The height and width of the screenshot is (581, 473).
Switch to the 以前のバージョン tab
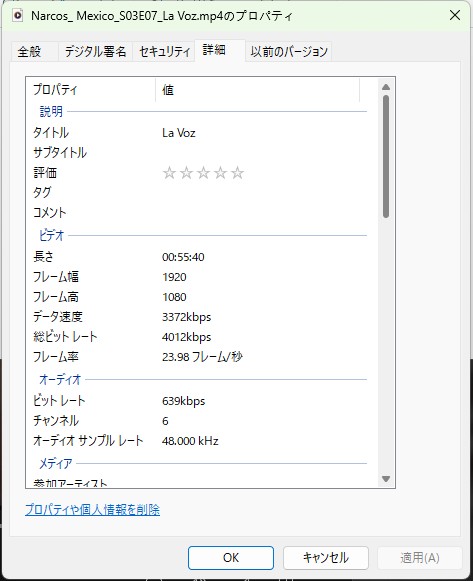coord(289,52)
